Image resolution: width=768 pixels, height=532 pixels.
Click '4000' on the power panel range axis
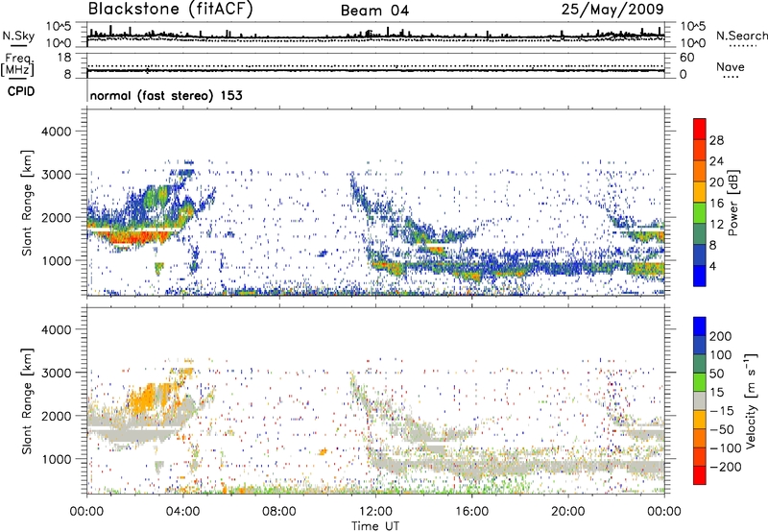[x=56, y=132]
